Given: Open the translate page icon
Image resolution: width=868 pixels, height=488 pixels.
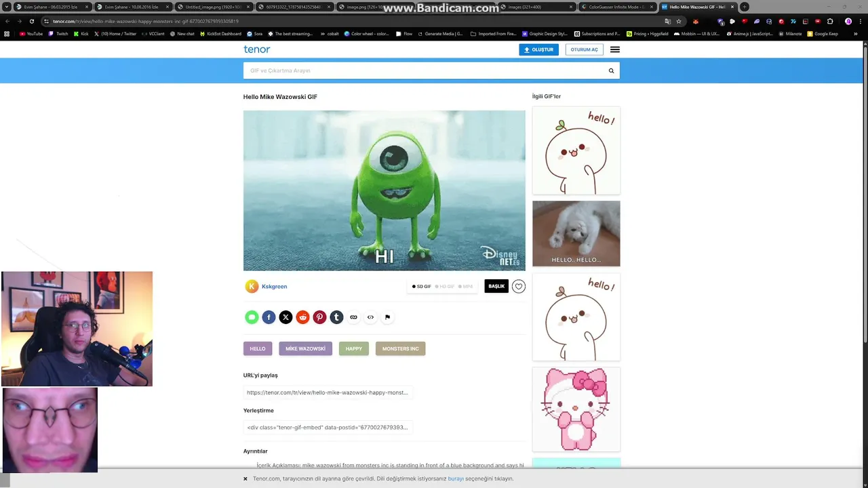Looking at the screenshot, I should pyautogui.click(x=667, y=21).
